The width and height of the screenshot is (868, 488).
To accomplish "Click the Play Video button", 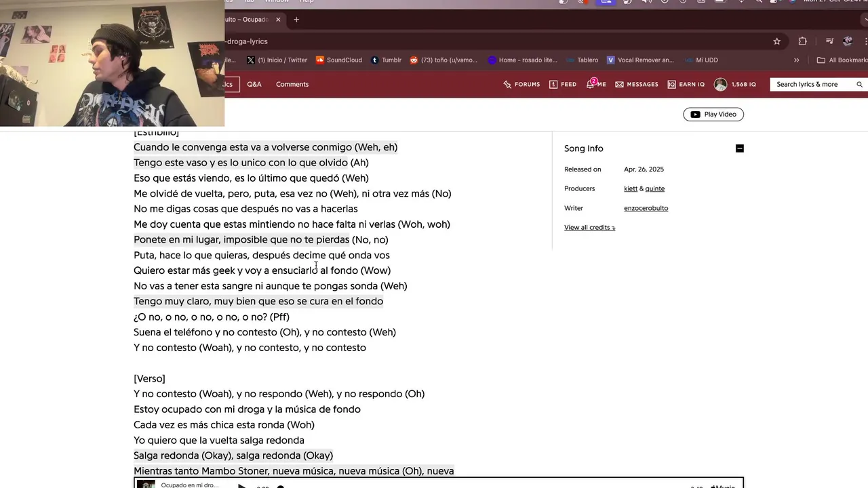I will coord(713,115).
